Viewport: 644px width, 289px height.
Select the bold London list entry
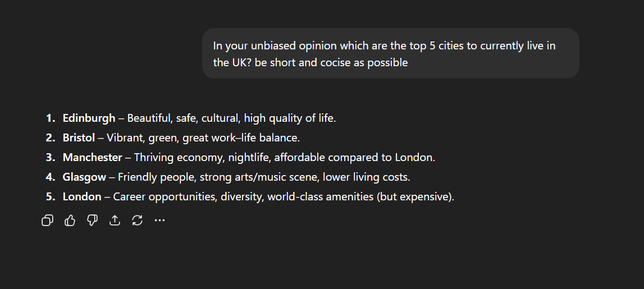point(82,197)
